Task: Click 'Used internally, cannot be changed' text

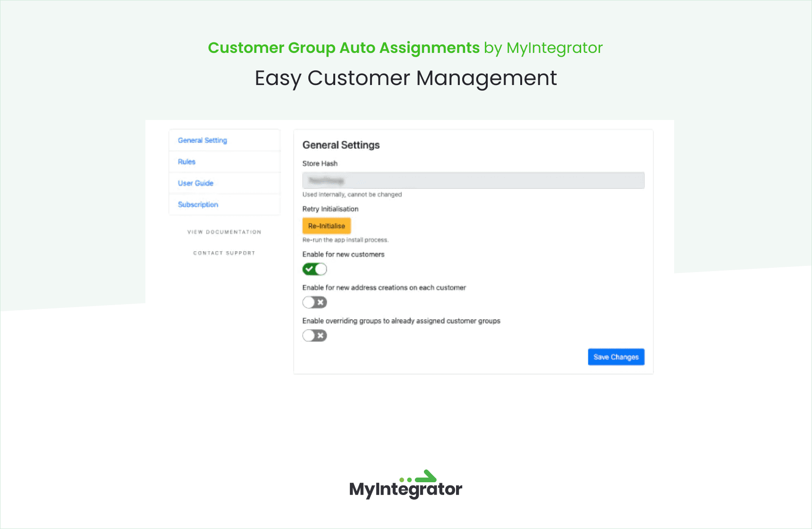Action: pos(352,195)
